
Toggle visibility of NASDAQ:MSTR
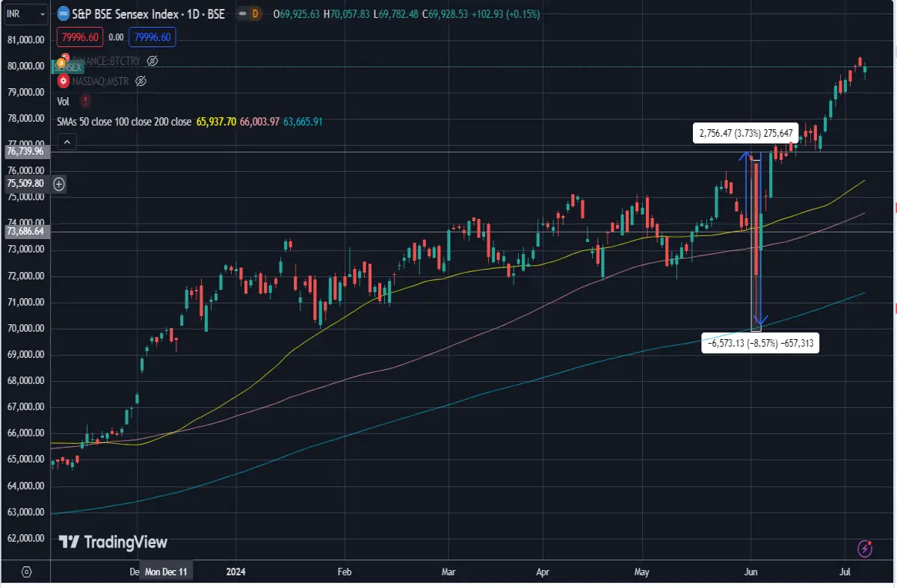[140, 81]
